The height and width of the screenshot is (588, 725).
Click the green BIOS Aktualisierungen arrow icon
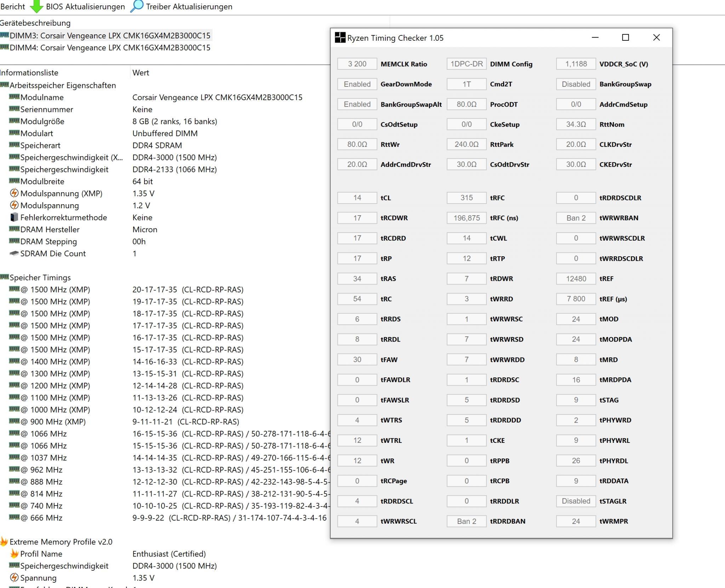[x=36, y=6]
